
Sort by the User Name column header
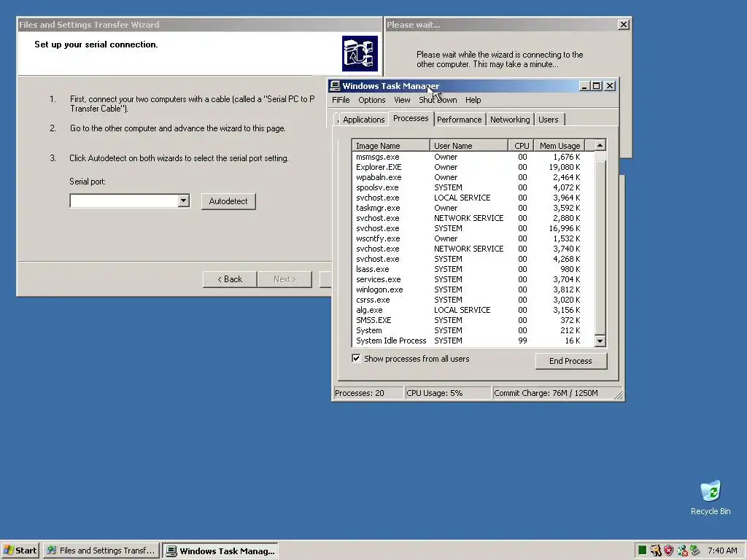pyautogui.click(x=469, y=145)
